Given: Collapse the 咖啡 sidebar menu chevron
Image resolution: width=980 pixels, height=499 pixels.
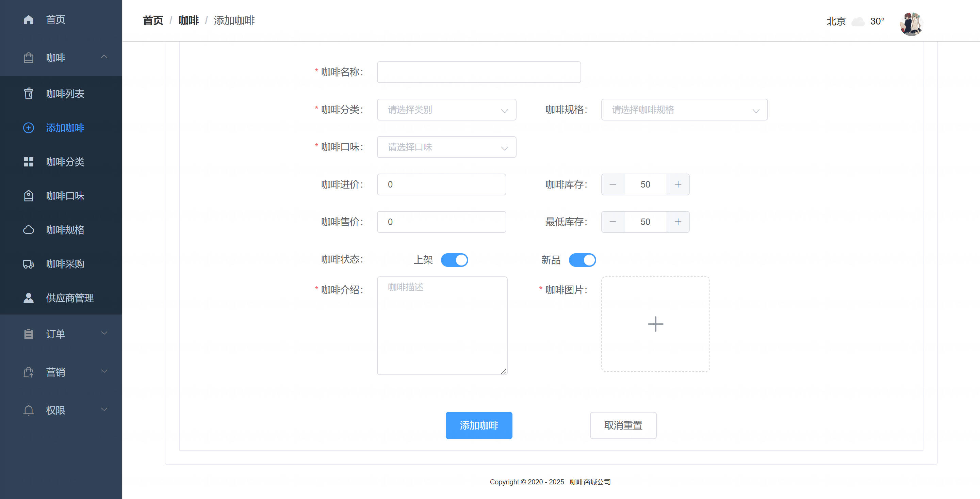Looking at the screenshot, I should [104, 57].
